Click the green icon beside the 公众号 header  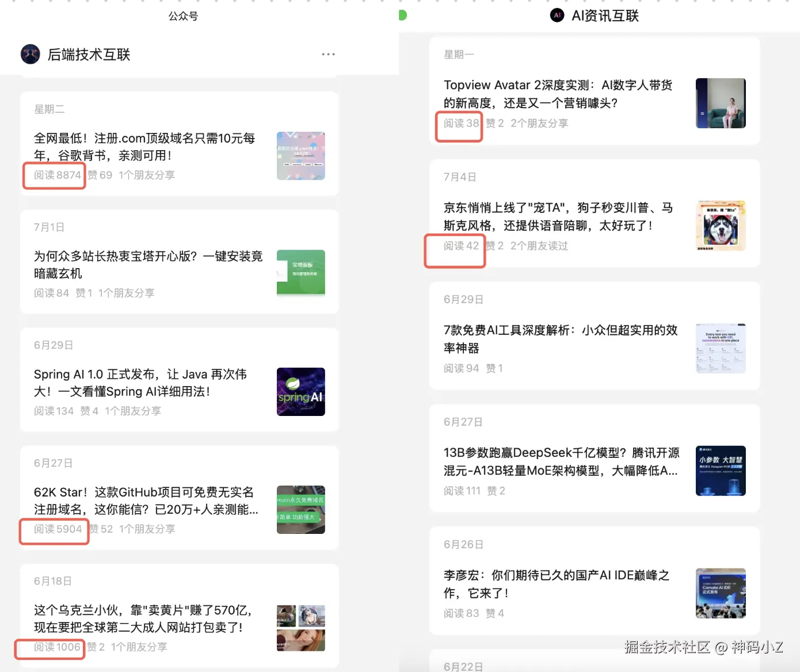(403, 15)
